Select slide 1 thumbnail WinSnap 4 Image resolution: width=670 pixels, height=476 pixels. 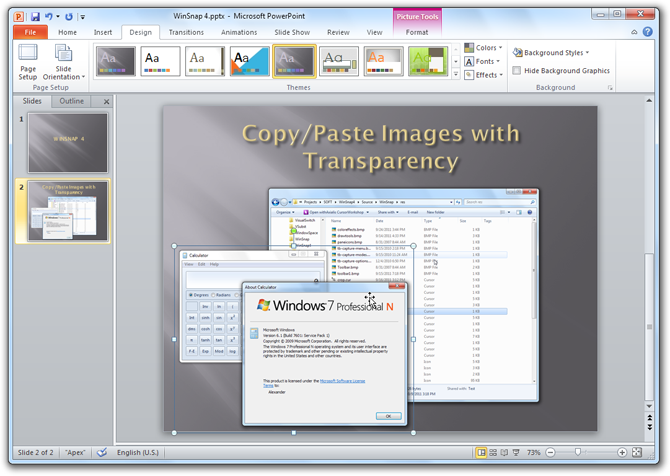pyautogui.click(x=68, y=143)
